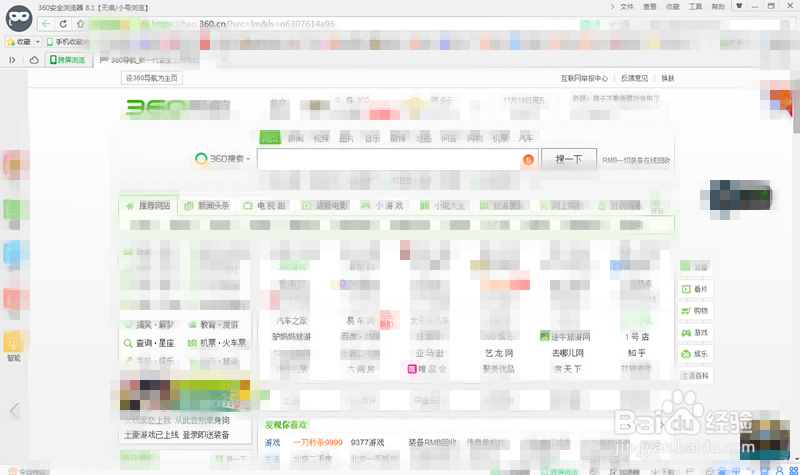The image size is (800, 475).
Task: Open 汽车之家 site link
Action: (x=291, y=321)
